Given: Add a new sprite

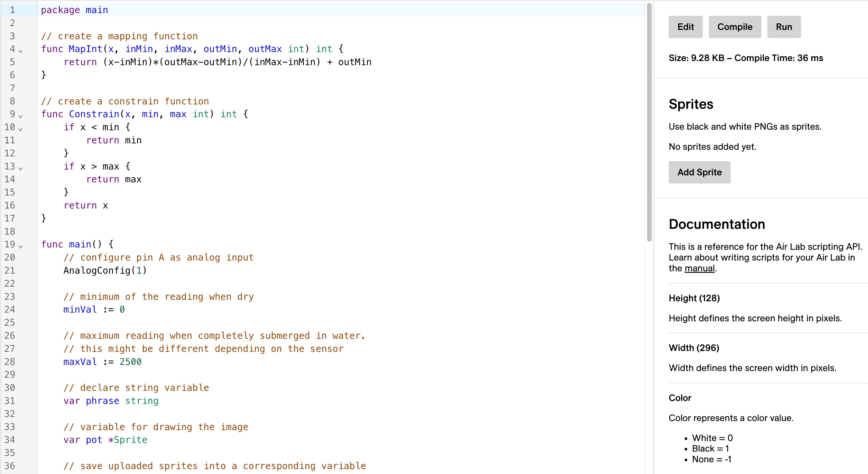Looking at the screenshot, I should [x=699, y=172].
